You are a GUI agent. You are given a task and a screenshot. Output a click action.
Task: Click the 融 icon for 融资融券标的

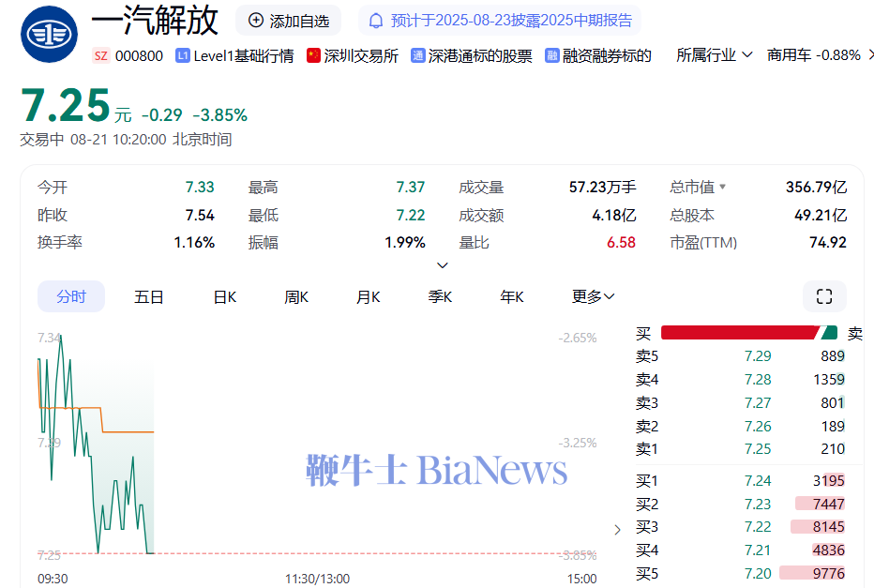click(x=551, y=55)
